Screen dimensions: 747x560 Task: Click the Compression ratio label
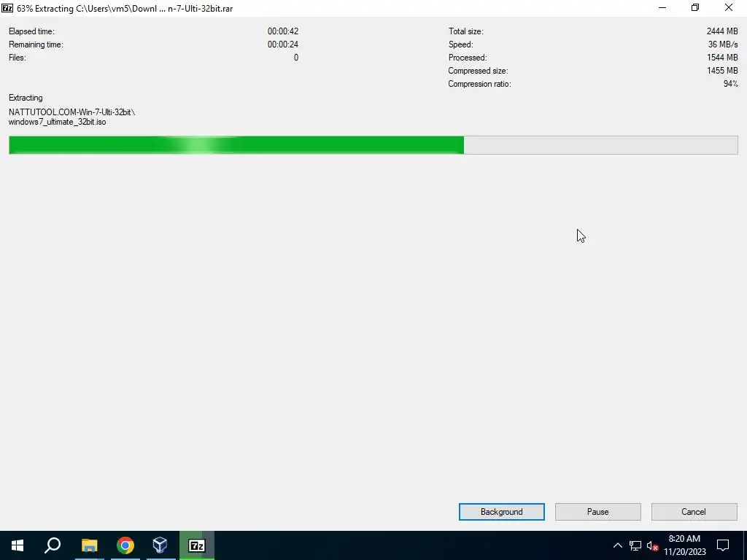(x=479, y=84)
